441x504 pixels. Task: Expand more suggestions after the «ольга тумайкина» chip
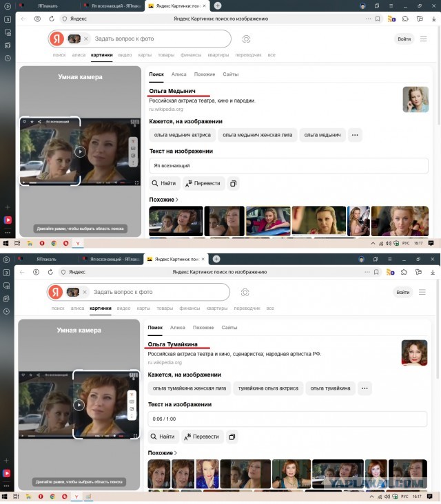pos(364,388)
